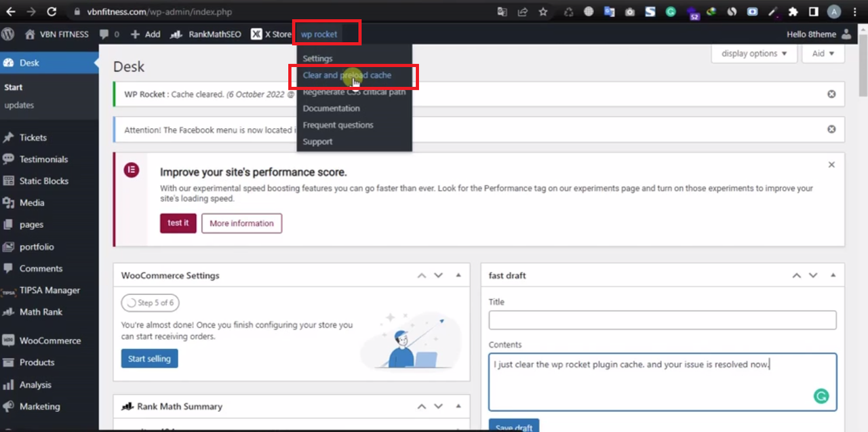Open portfolio in the sidebar
This screenshot has height=432, width=868.
pyautogui.click(x=50, y=247)
